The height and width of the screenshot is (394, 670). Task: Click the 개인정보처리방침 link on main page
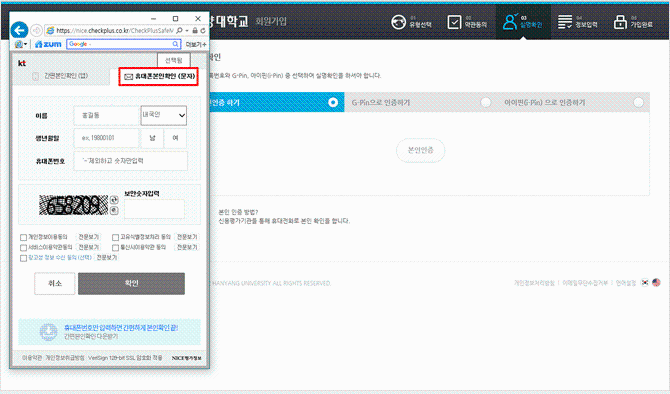click(x=534, y=283)
